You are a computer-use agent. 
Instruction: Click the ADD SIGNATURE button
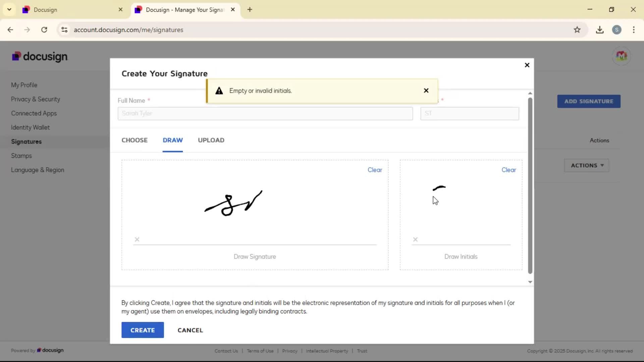click(x=589, y=101)
